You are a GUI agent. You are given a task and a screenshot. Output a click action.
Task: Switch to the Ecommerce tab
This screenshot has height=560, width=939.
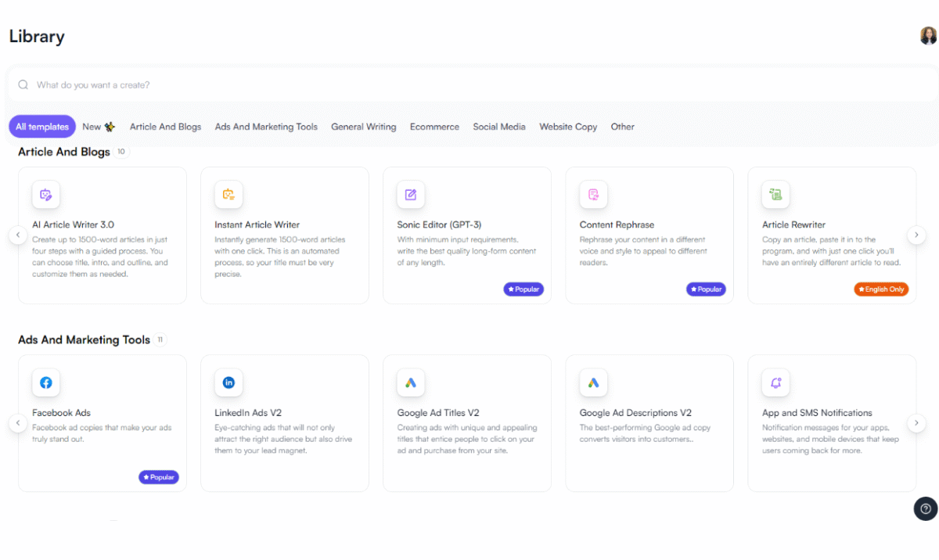pyautogui.click(x=434, y=127)
